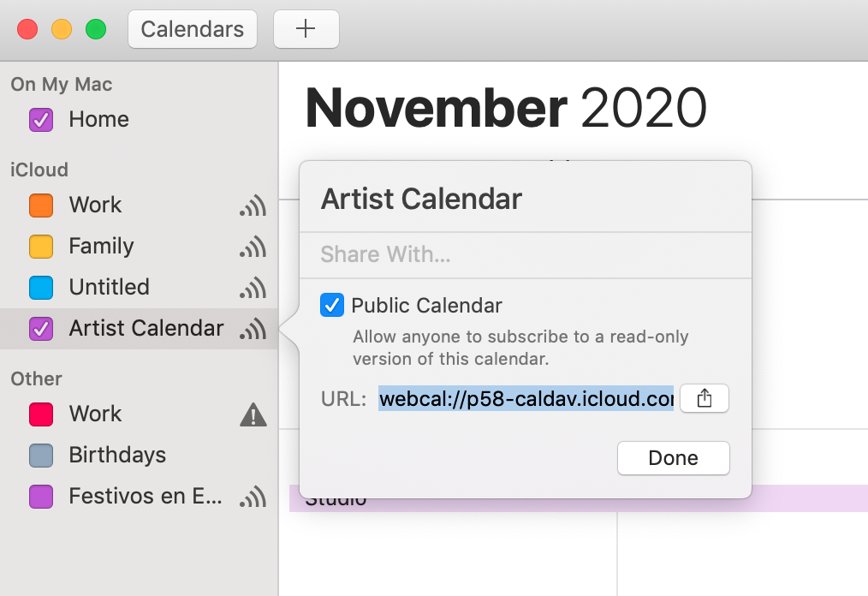Click the sharing icon next to Festivos en E...
Screen dimensions: 868x596
[x=253, y=497]
